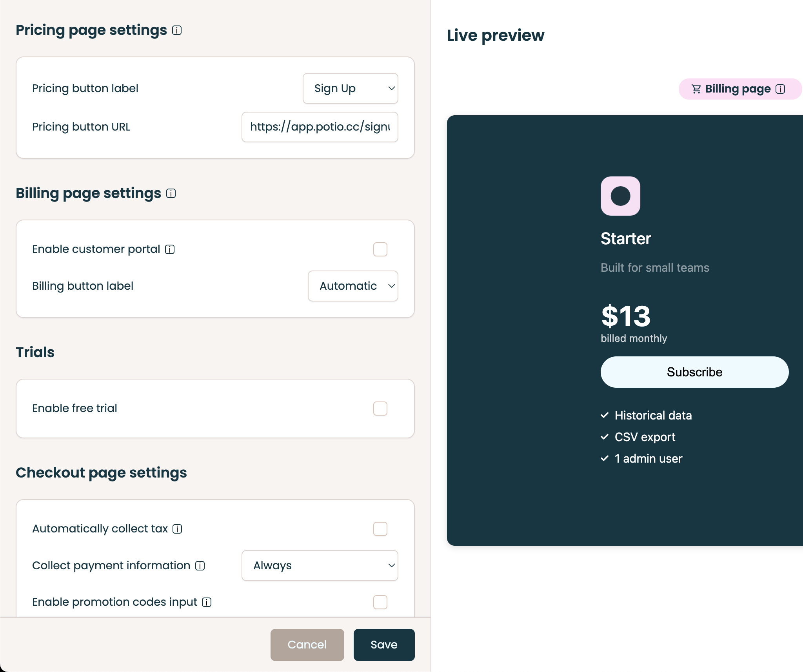This screenshot has width=803, height=672.
Task: Click info icon beside Pricing page settings
Action: click(x=177, y=30)
